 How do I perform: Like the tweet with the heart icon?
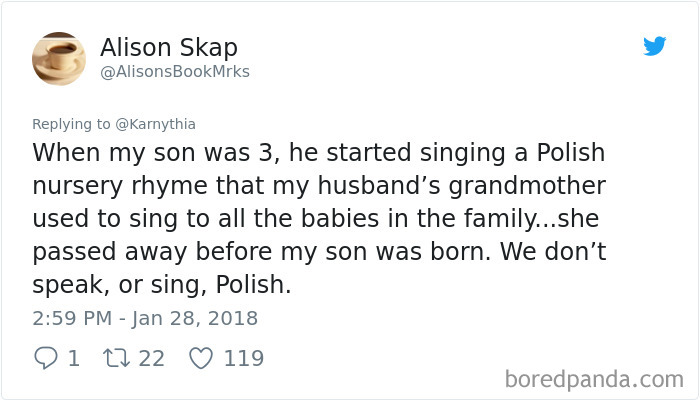201,357
